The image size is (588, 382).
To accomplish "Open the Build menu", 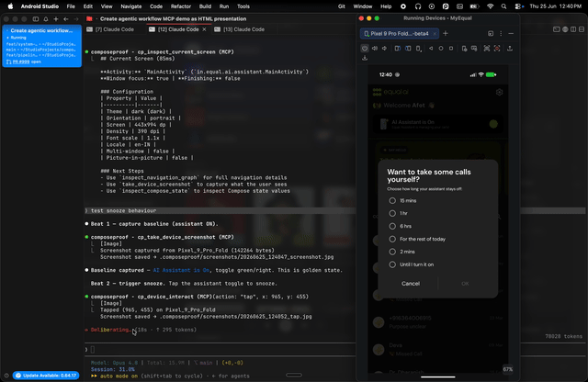I will tap(205, 6).
